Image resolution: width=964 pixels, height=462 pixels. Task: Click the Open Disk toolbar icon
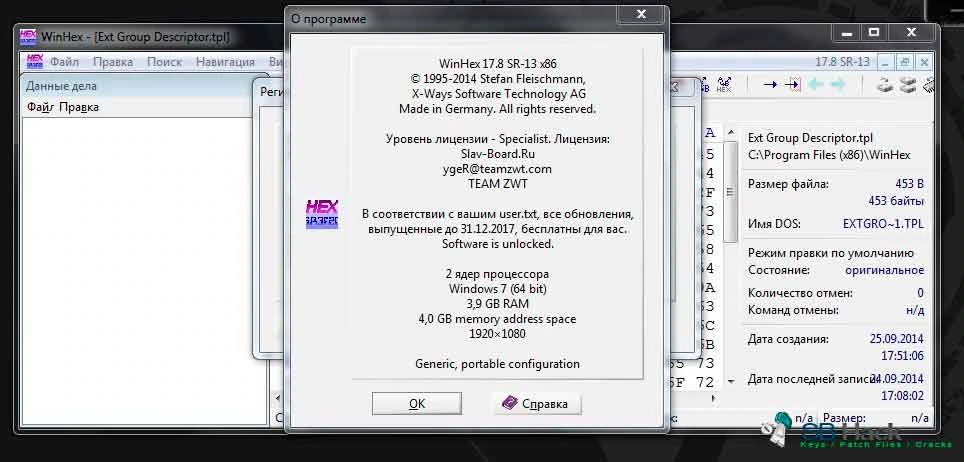[885, 85]
